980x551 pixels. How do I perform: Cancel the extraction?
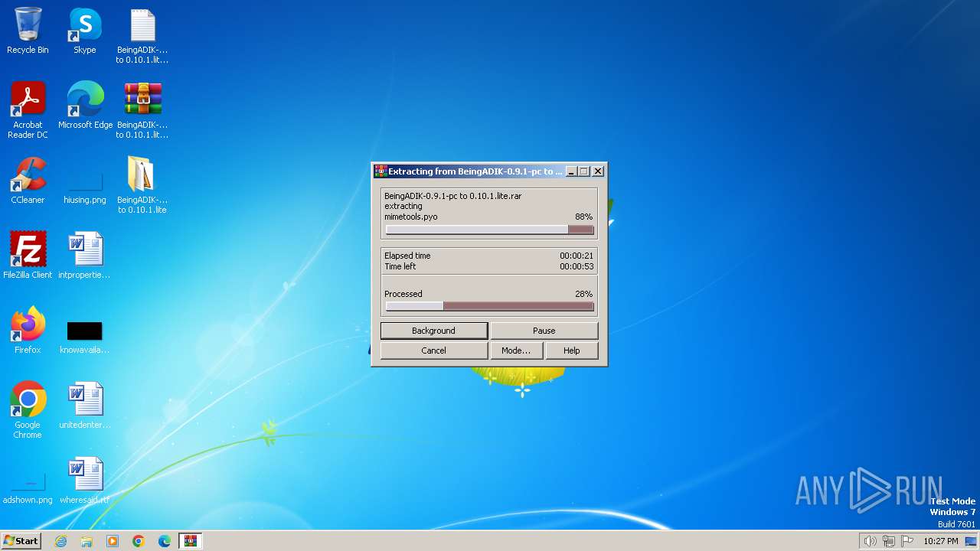433,350
